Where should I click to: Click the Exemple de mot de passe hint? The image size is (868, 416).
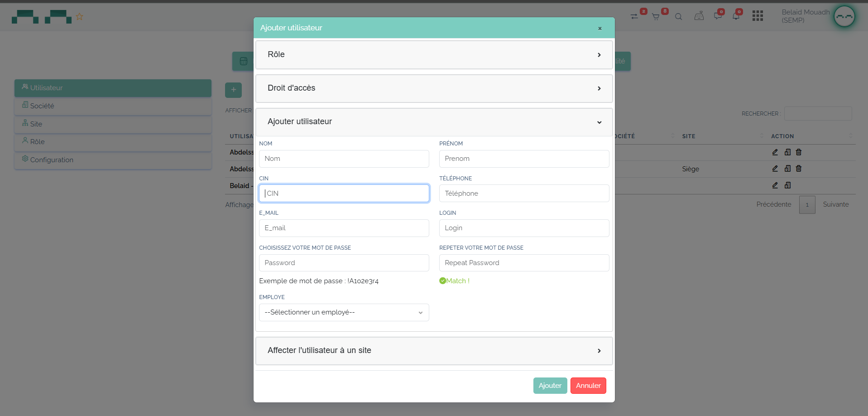pos(319,281)
